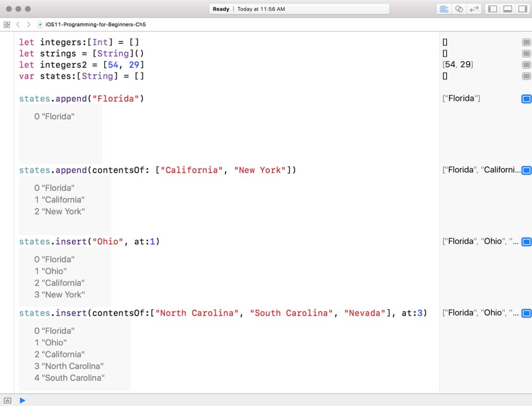Go forward using the right chevron
This screenshot has height=406, width=532.
tap(28, 24)
